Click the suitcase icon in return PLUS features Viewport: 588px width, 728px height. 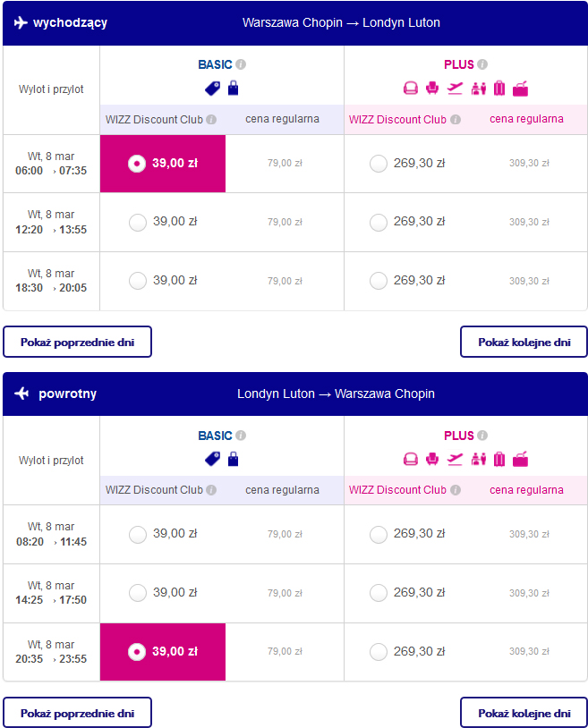click(x=499, y=460)
